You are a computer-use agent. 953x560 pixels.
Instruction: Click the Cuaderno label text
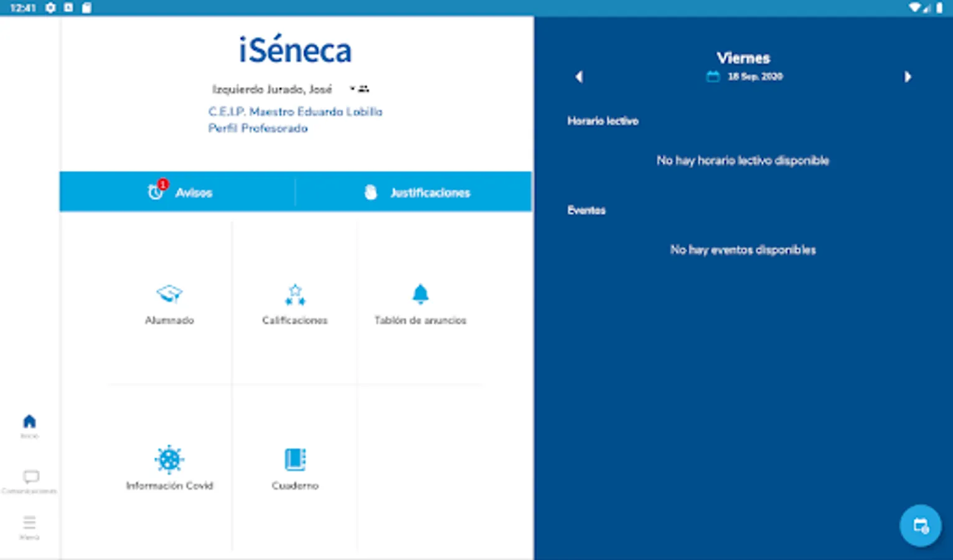pyautogui.click(x=295, y=486)
